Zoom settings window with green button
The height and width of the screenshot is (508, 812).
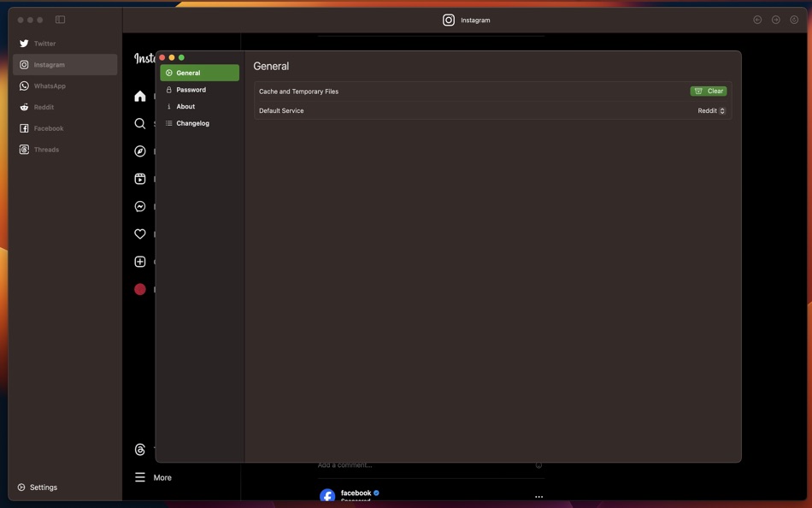pos(181,57)
